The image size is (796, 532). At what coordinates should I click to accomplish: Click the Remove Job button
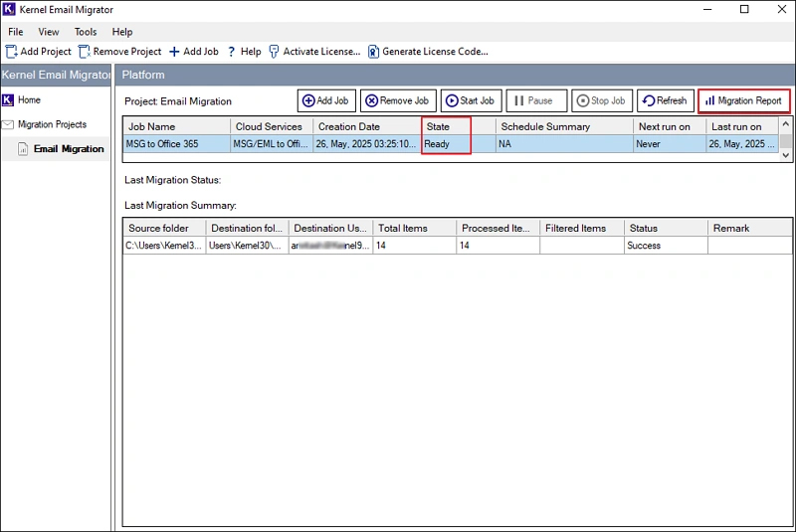pyautogui.click(x=398, y=100)
